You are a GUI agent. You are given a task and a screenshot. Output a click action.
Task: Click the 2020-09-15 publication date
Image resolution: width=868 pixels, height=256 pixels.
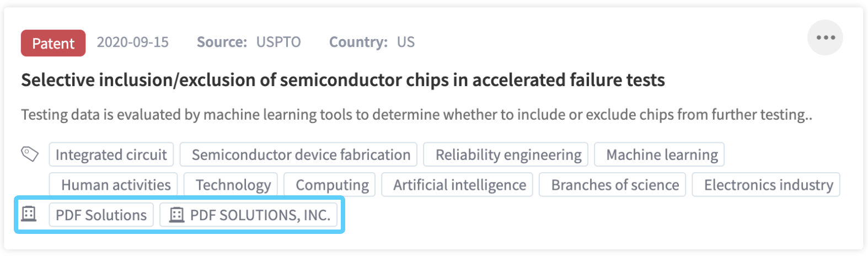[133, 42]
